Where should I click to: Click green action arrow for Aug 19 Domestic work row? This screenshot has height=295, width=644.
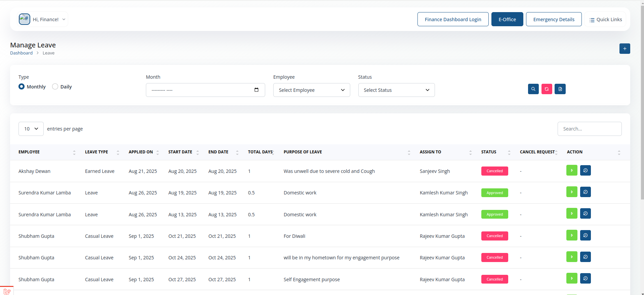[x=572, y=192]
